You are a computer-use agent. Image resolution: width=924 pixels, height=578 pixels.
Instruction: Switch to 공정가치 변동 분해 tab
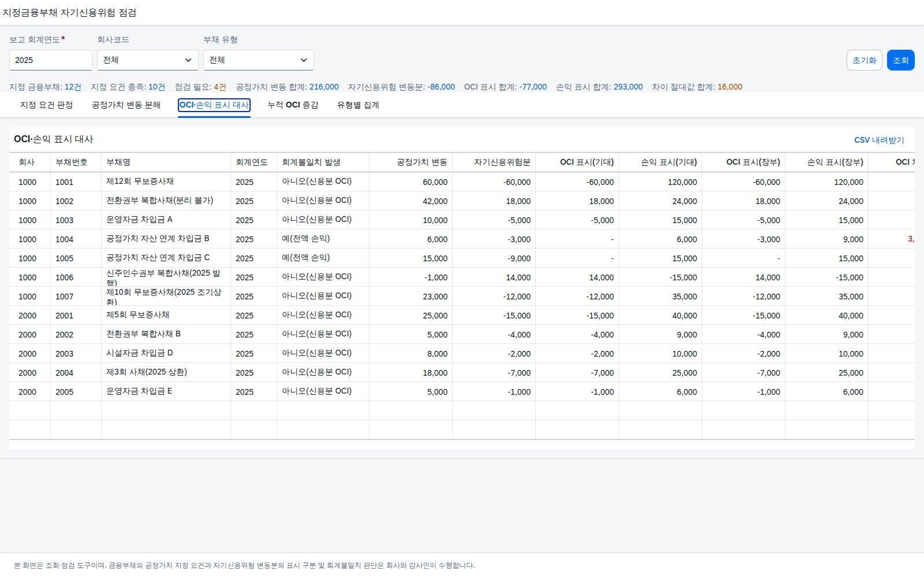pos(126,105)
